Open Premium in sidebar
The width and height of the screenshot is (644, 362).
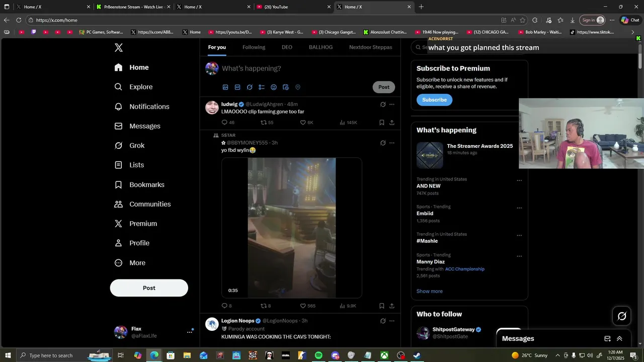[x=136, y=224]
